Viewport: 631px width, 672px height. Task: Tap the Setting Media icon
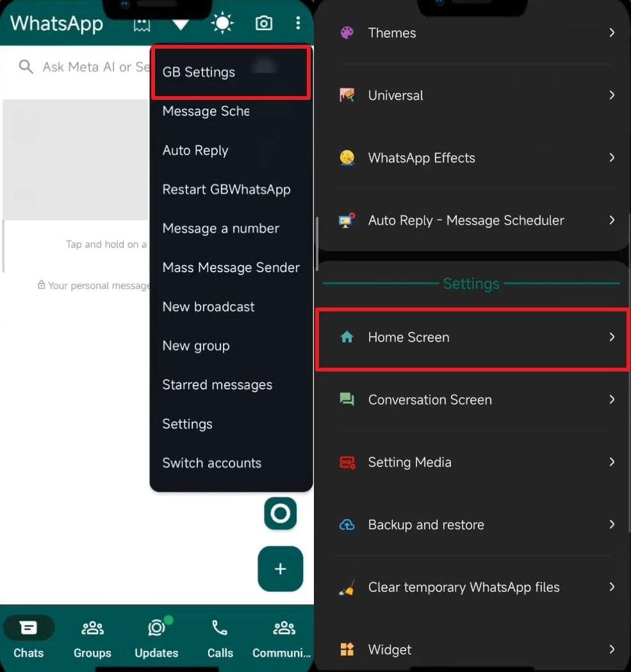point(347,462)
